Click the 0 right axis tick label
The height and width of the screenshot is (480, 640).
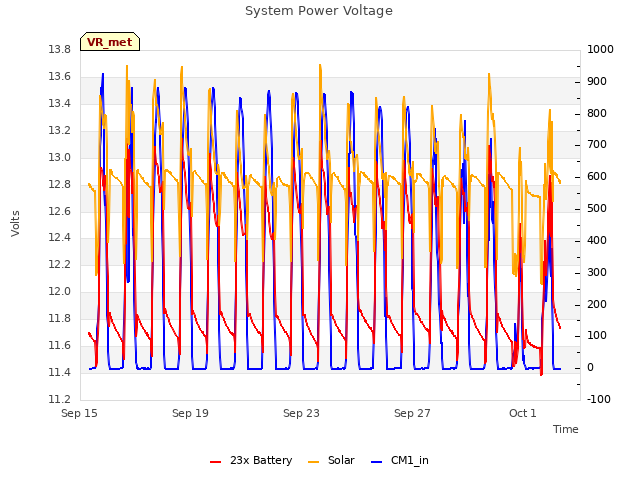[x=590, y=368]
